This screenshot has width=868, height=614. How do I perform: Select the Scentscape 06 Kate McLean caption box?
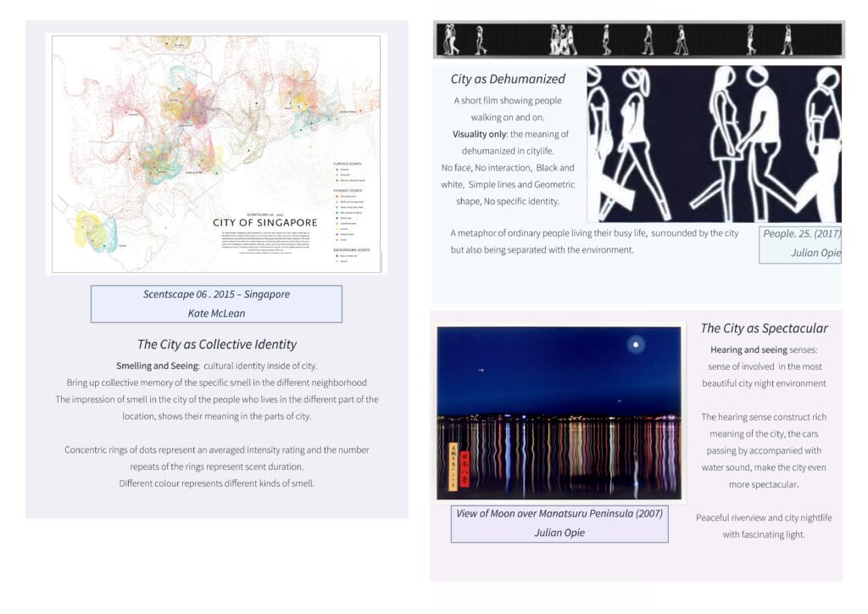[x=216, y=304]
